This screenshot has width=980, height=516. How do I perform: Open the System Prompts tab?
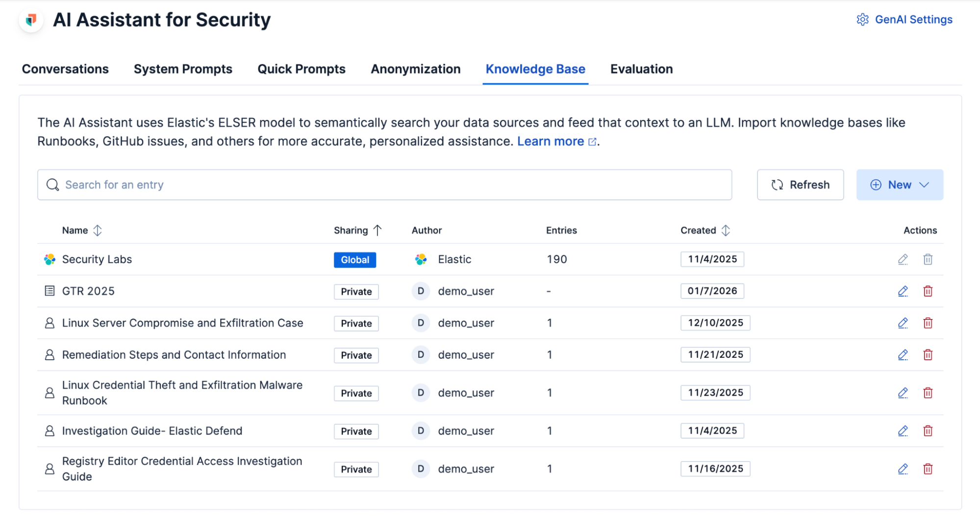click(183, 69)
